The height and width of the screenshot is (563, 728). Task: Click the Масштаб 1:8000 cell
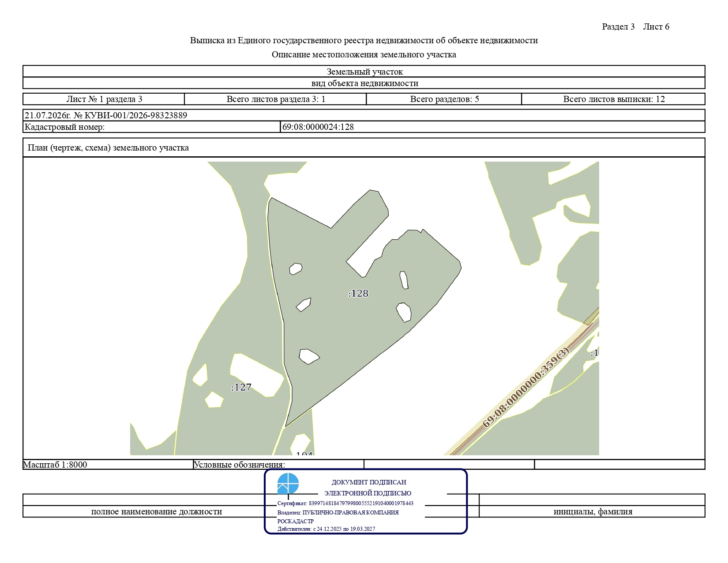tap(108, 465)
